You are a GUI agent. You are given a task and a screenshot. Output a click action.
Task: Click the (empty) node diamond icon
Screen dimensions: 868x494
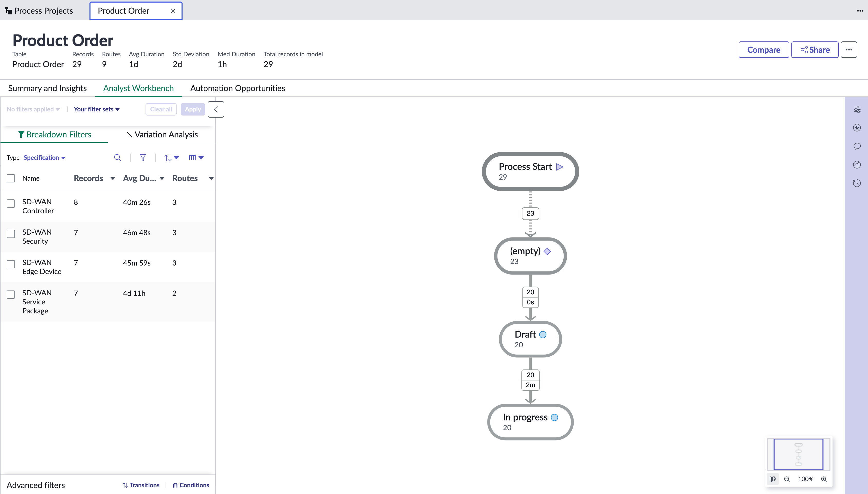pos(547,251)
